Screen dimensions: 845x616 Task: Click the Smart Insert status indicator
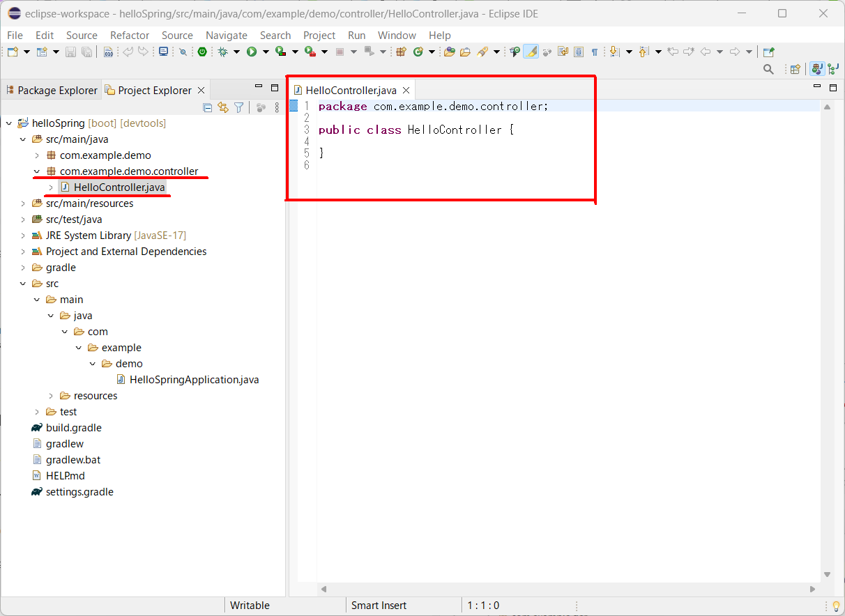tap(379, 605)
